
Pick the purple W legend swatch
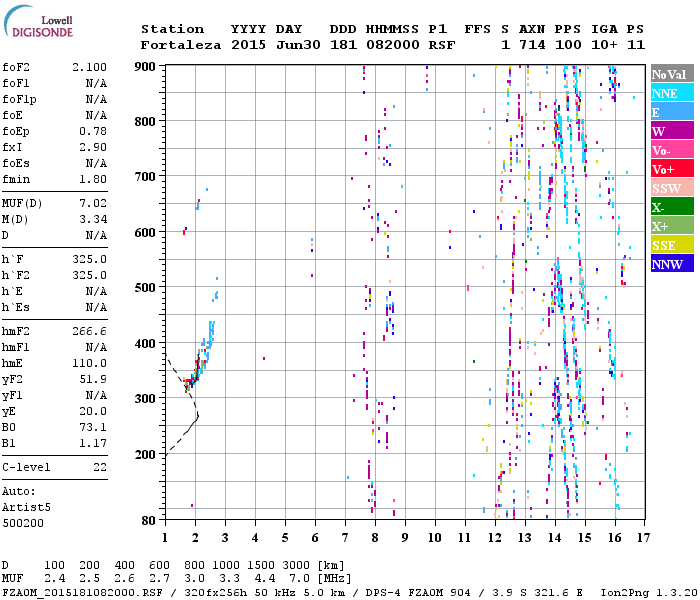coord(669,131)
